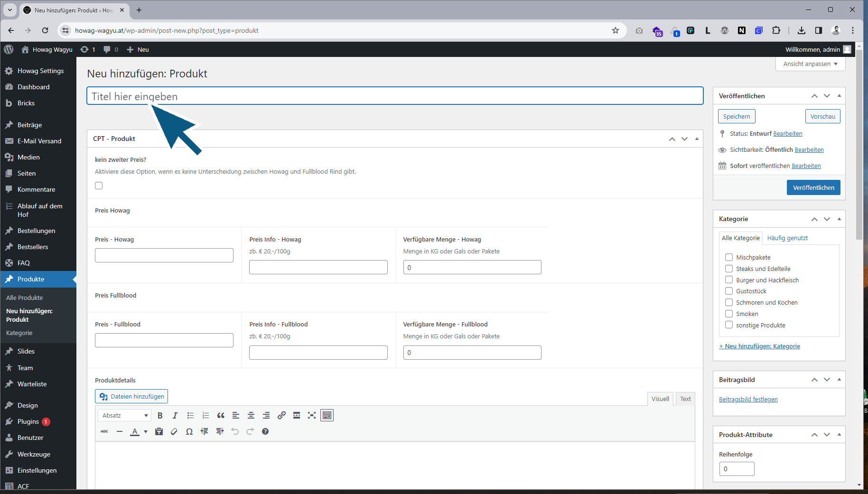868x494 pixels.
Task: Switch editor to Text tab
Action: pyautogui.click(x=685, y=399)
